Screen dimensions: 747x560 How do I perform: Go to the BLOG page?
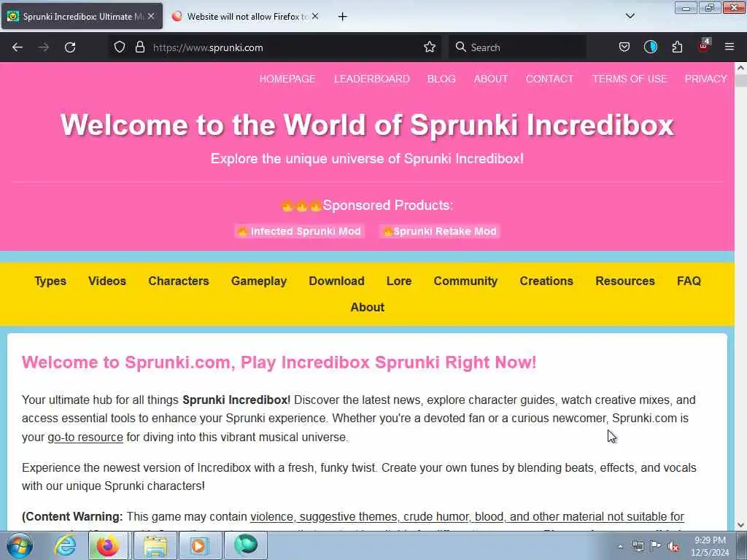pos(441,79)
